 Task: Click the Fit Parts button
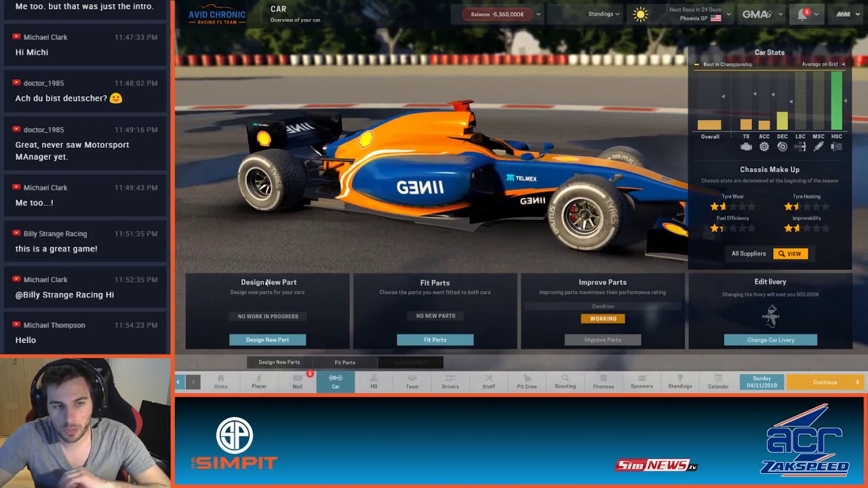coord(435,340)
